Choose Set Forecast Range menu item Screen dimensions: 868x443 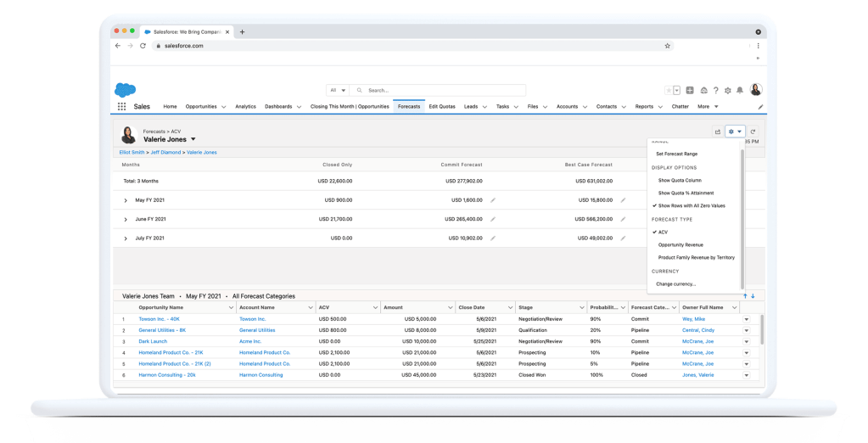tap(677, 154)
